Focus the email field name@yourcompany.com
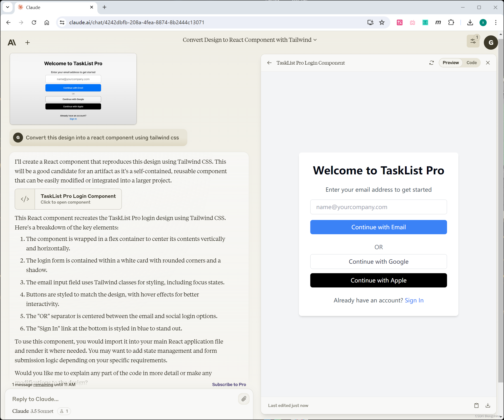Viewport: 504px width, 420px height. click(378, 207)
